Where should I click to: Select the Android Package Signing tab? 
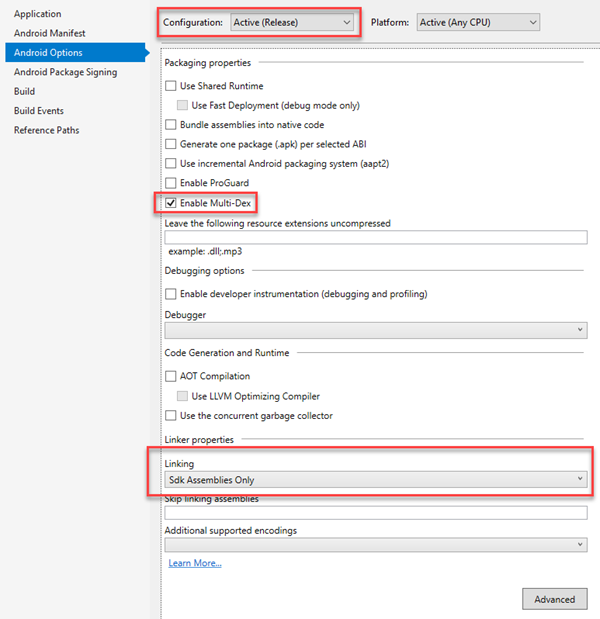65,72
